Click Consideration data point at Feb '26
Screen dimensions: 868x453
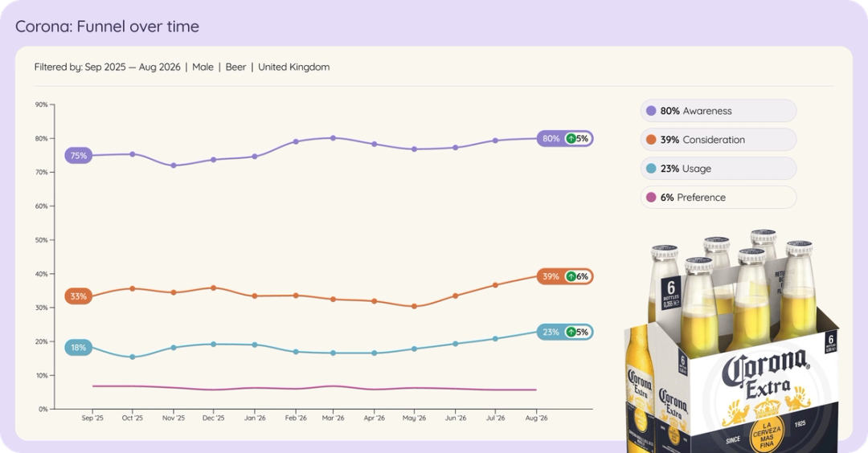coord(296,296)
